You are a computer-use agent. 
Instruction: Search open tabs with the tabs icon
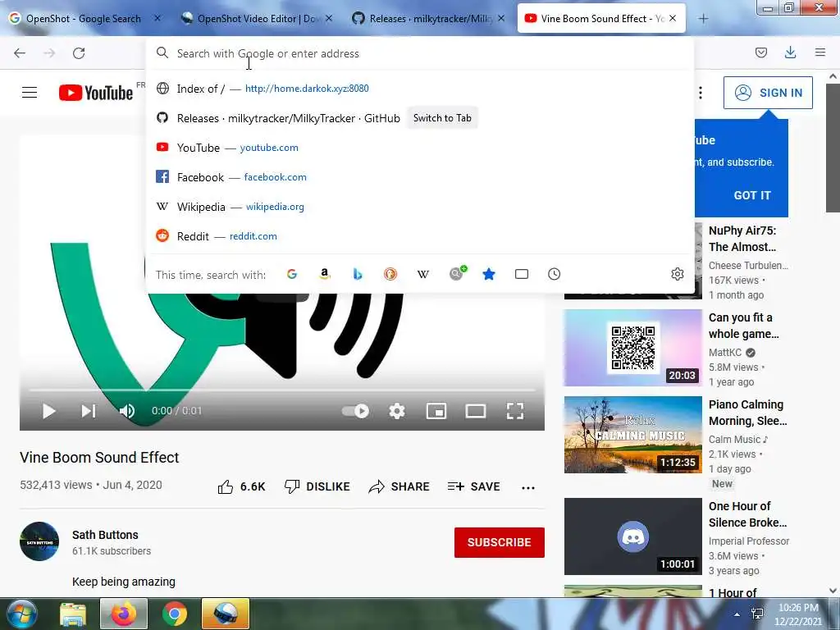(521, 274)
